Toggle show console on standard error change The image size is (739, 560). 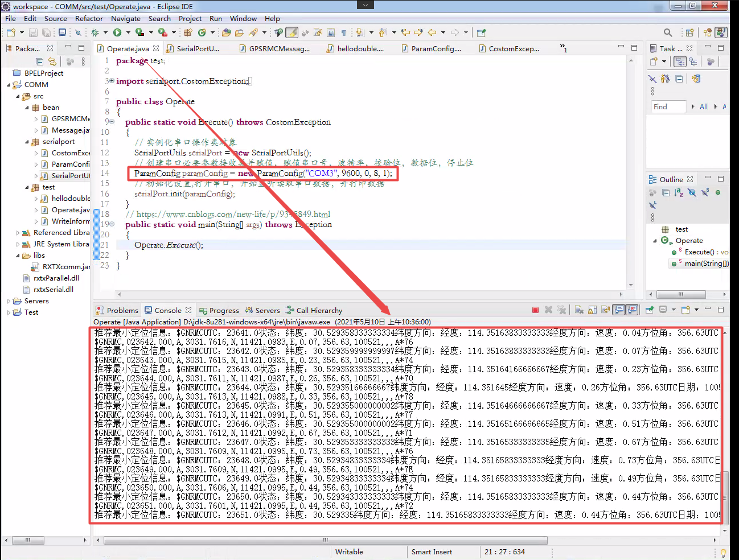tap(632, 310)
